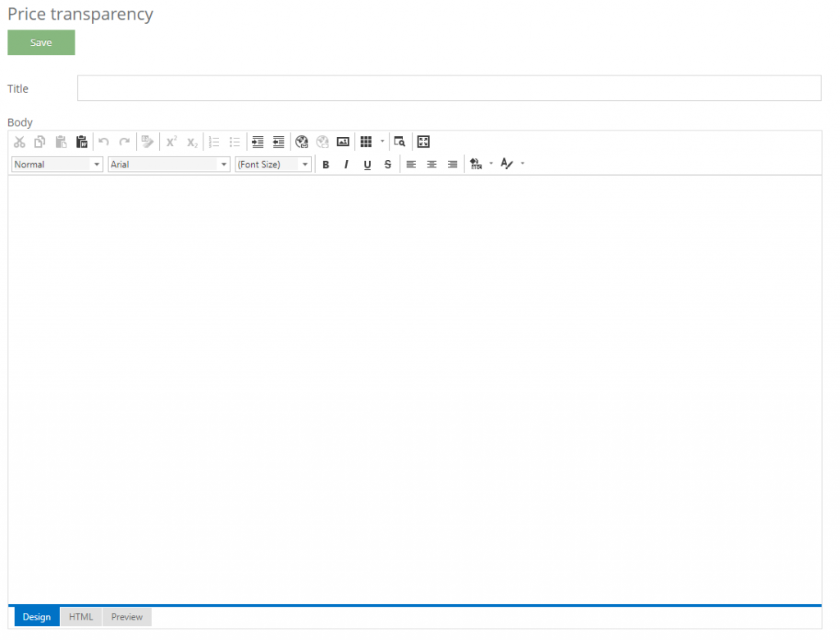Viewport: 840px width, 640px height.
Task: Apply subscript formatting
Action: click(192, 142)
